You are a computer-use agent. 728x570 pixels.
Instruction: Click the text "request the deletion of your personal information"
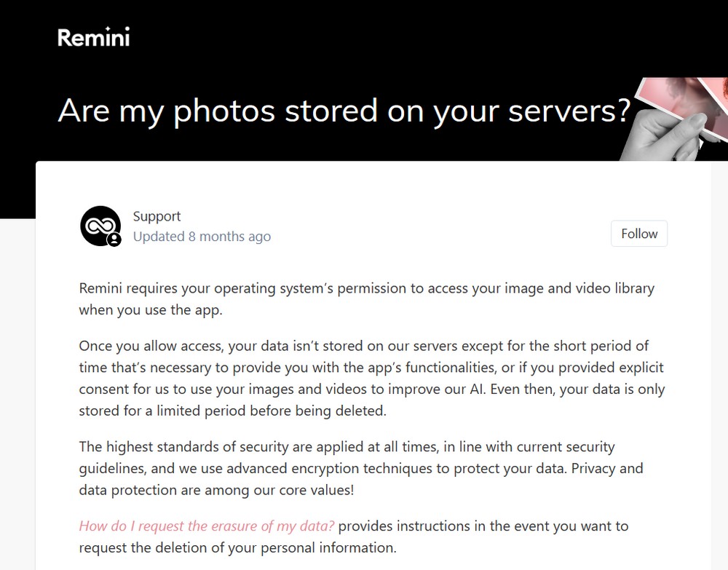point(237,547)
